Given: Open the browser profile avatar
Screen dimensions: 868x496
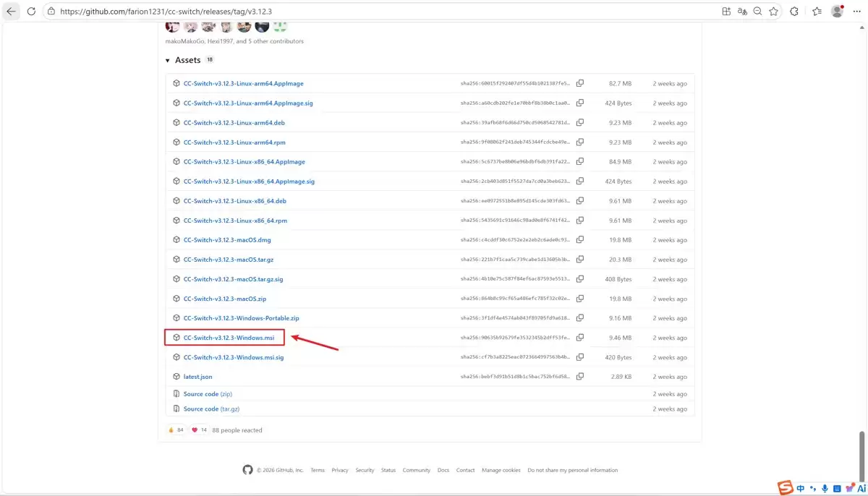Looking at the screenshot, I should point(838,12).
